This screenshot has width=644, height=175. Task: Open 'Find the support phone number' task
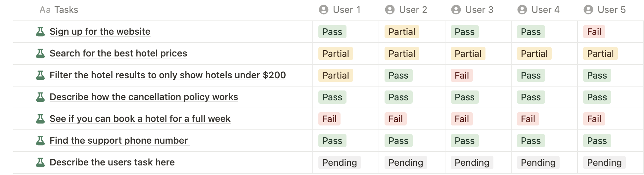[118, 141]
